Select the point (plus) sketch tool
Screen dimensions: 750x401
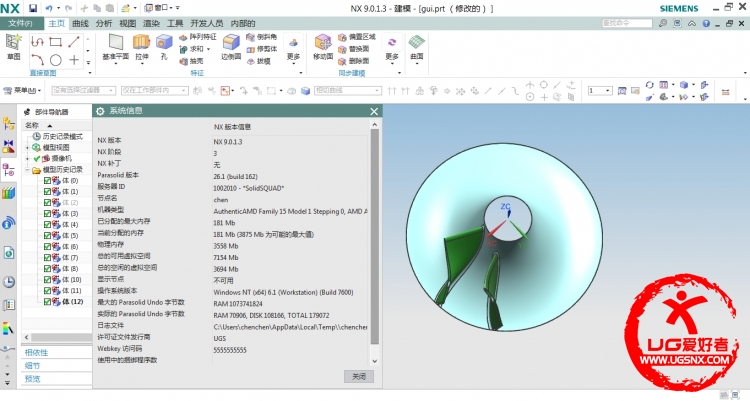[x=74, y=60]
